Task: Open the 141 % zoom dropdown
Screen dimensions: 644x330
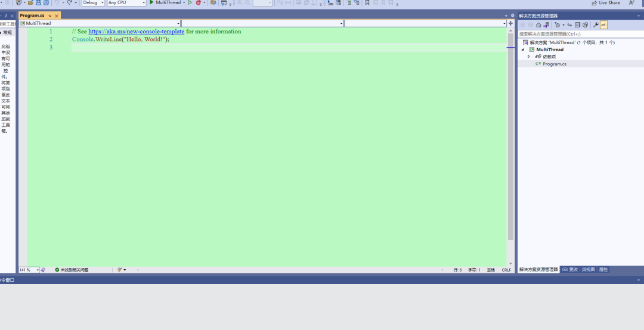Action: click(x=29, y=270)
